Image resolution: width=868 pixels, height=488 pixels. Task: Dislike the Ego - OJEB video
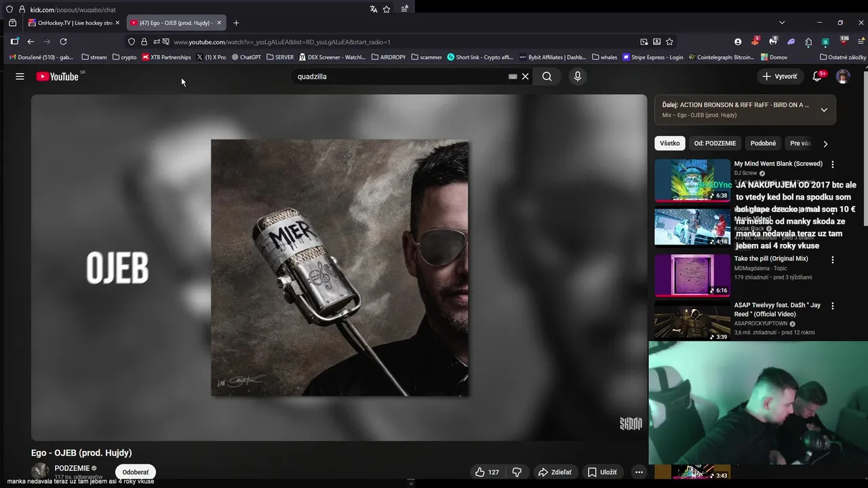517,472
